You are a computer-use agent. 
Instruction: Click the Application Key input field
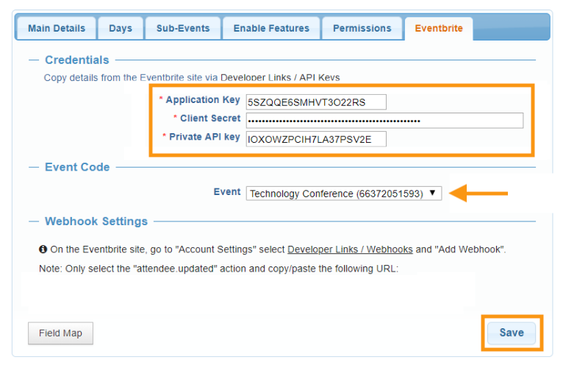pyautogui.click(x=316, y=102)
